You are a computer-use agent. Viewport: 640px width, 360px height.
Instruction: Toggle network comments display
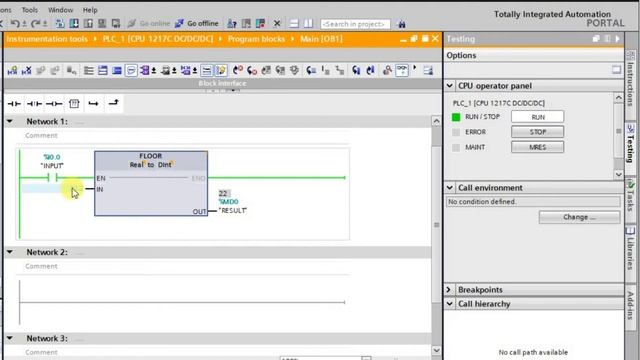[207, 71]
